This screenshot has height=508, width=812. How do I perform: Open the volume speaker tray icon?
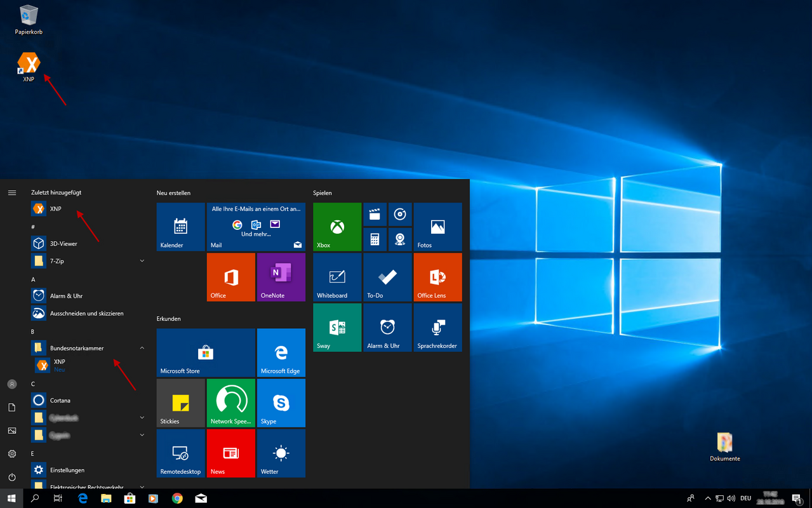(x=731, y=498)
